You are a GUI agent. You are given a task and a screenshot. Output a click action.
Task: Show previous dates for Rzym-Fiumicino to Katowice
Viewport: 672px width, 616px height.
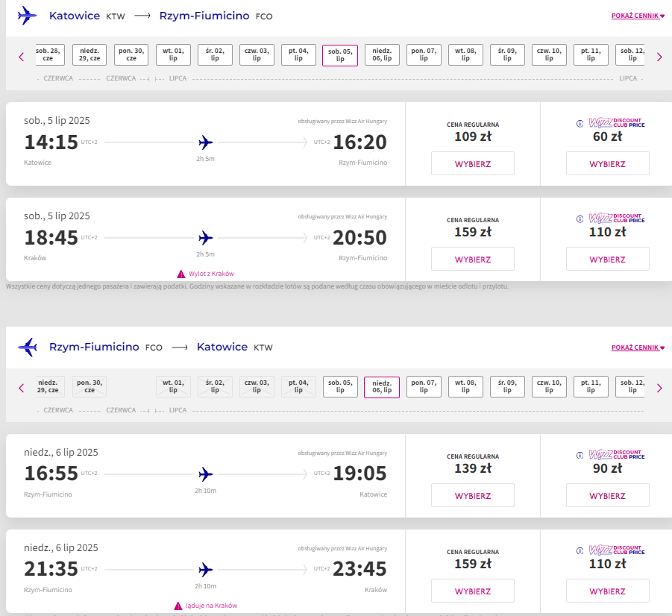click(x=22, y=388)
